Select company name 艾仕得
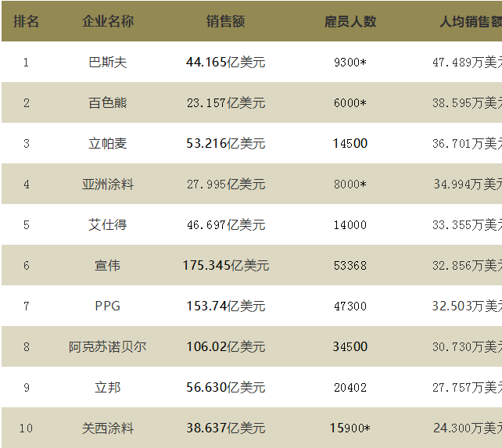 (x=108, y=224)
